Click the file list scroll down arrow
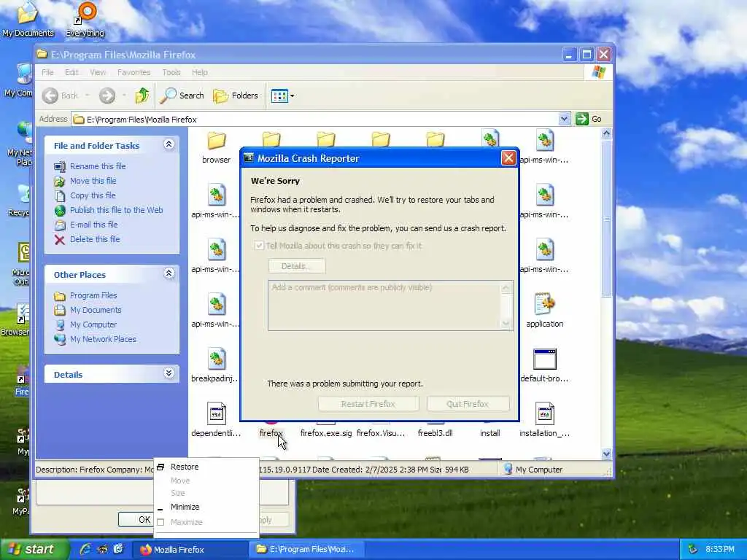Screen dimensions: 747x560 606,454
